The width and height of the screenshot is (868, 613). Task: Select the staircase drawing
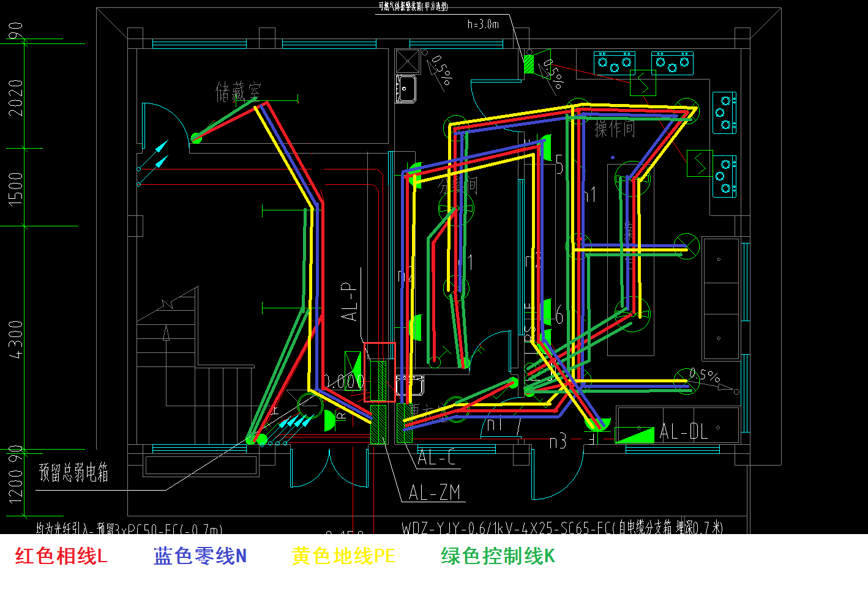click(x=195, y=365)
